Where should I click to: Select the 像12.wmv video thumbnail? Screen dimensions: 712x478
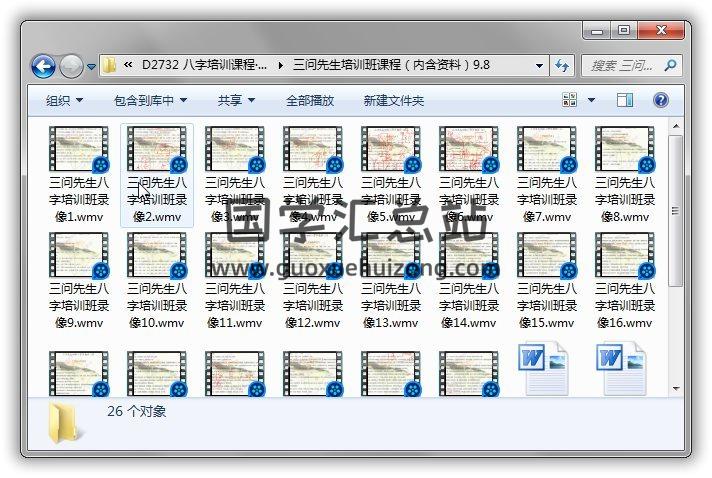pos(313,255)
